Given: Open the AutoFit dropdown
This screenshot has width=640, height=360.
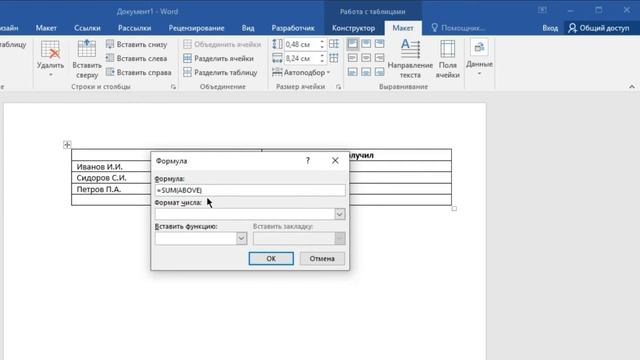Looking at the screenshot, I should point(301,72).
